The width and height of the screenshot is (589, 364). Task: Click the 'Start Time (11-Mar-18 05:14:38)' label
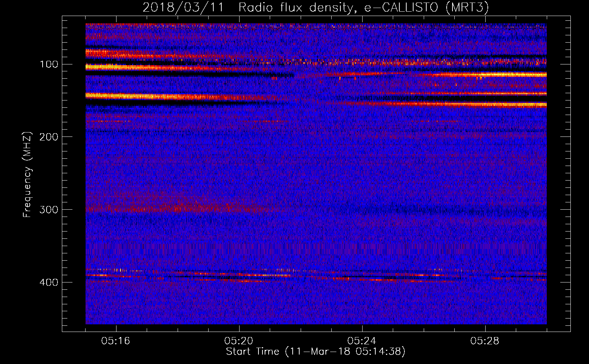click(x=316, y=352)
